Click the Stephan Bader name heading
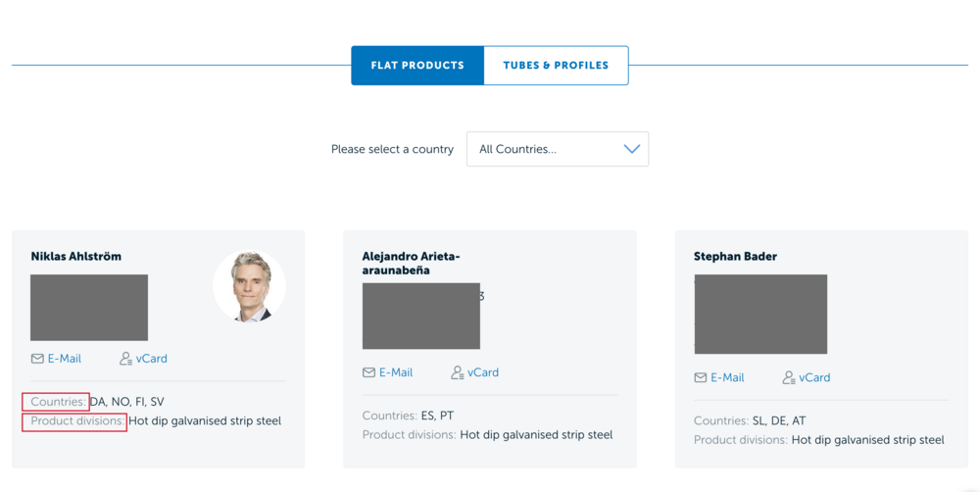The height and width of the screenshot is (492, 980). coord(735,257)
